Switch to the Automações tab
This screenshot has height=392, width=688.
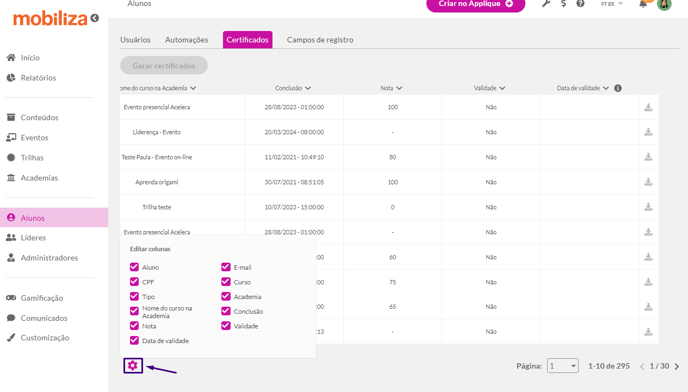point(186,40)
